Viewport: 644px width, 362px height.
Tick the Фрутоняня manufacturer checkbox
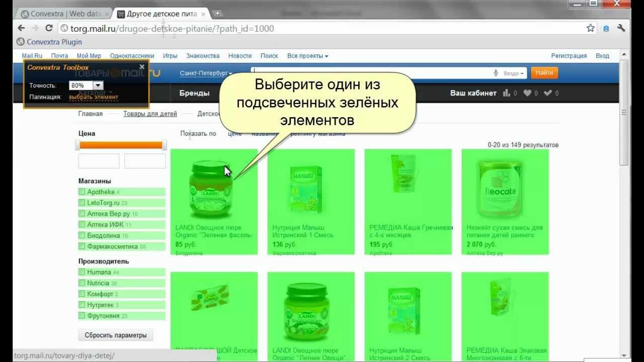pos(82,316)
